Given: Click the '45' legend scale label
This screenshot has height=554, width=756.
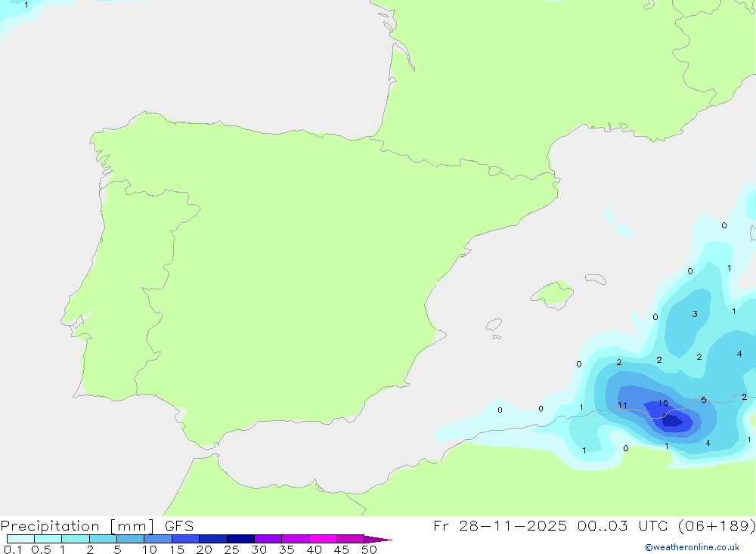Looking at the screenshot, I should coord(342,549).
